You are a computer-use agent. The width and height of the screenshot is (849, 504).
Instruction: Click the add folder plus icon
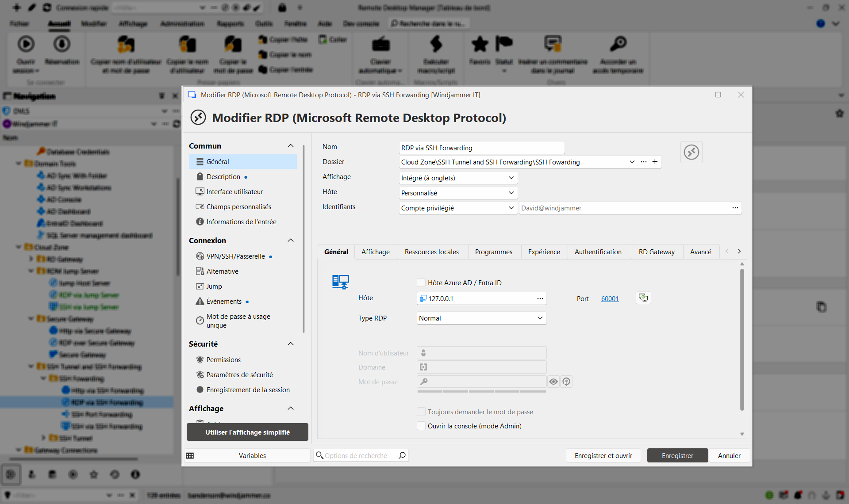click(x=655, y=162)
